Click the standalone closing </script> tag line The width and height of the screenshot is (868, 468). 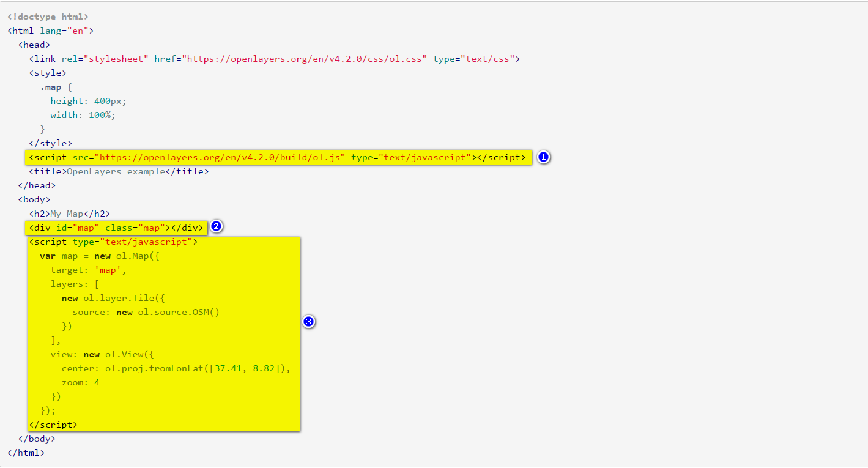53,425
